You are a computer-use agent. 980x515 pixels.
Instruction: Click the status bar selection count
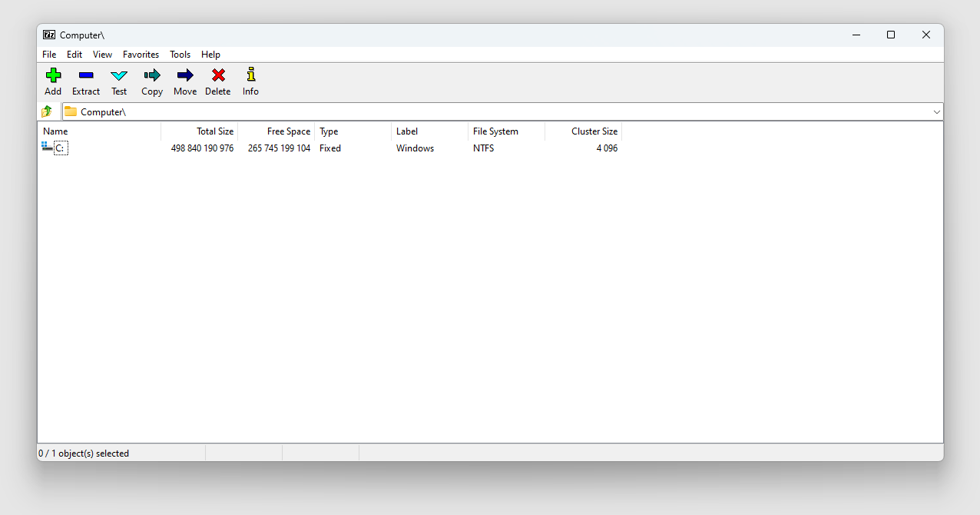coord(84,454)
